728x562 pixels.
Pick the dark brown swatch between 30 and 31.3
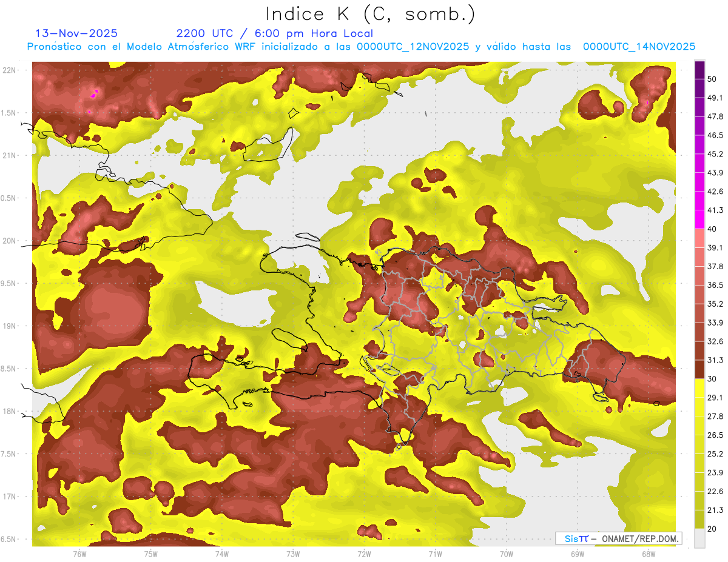699,369
